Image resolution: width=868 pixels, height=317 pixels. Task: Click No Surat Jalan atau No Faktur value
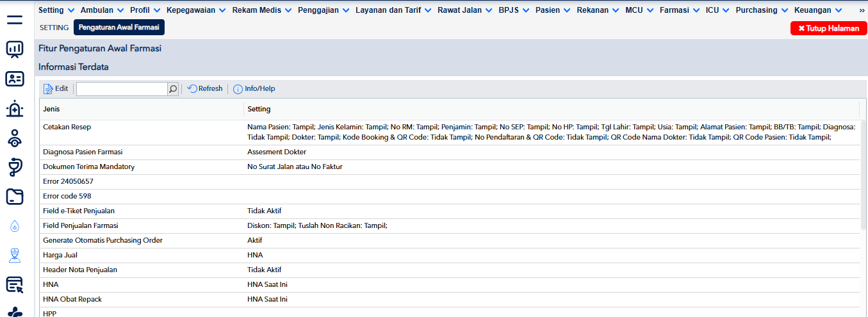(x=295, y=167)
